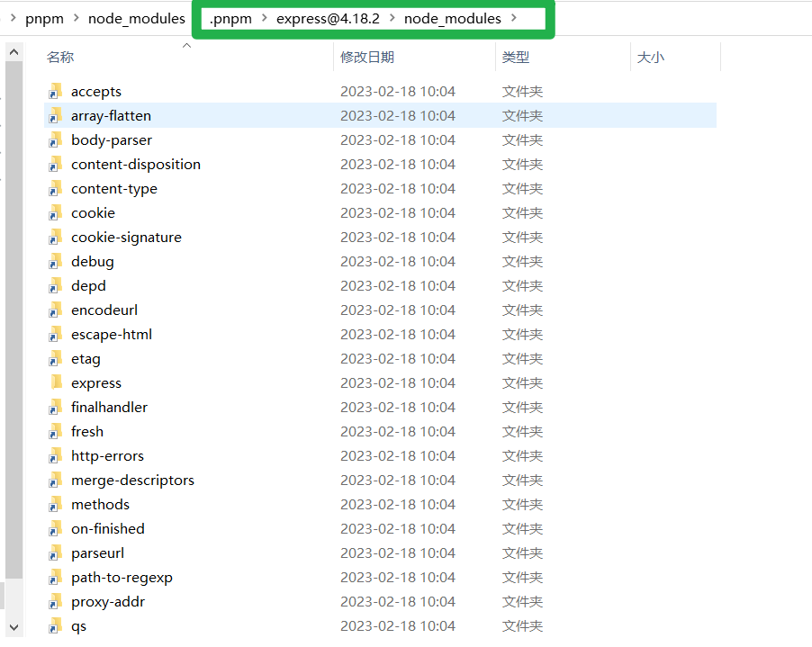Viewport: 812px width, 647px height.
Task: Sort files by 修改日期 column header
Action: 367,57
